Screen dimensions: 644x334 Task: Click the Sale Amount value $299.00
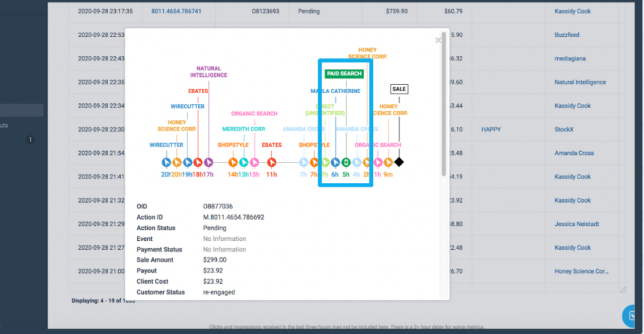(x=215, y=260)
